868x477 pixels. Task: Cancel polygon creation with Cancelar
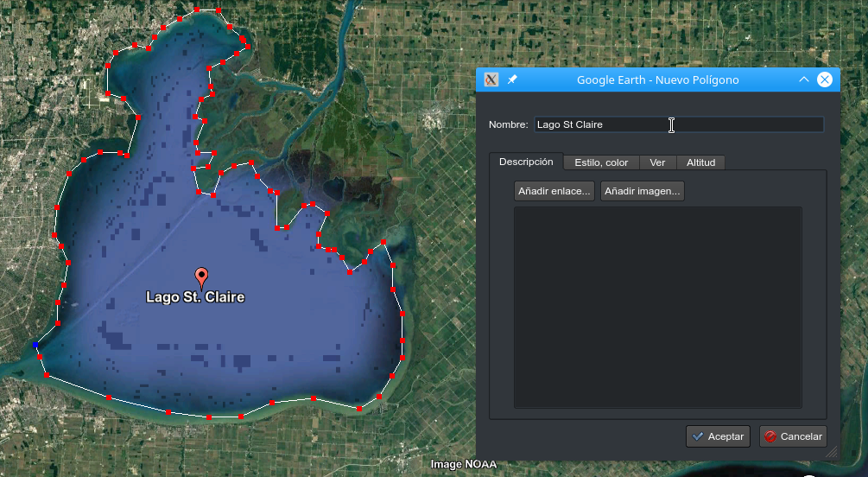[x=793, y=436]
